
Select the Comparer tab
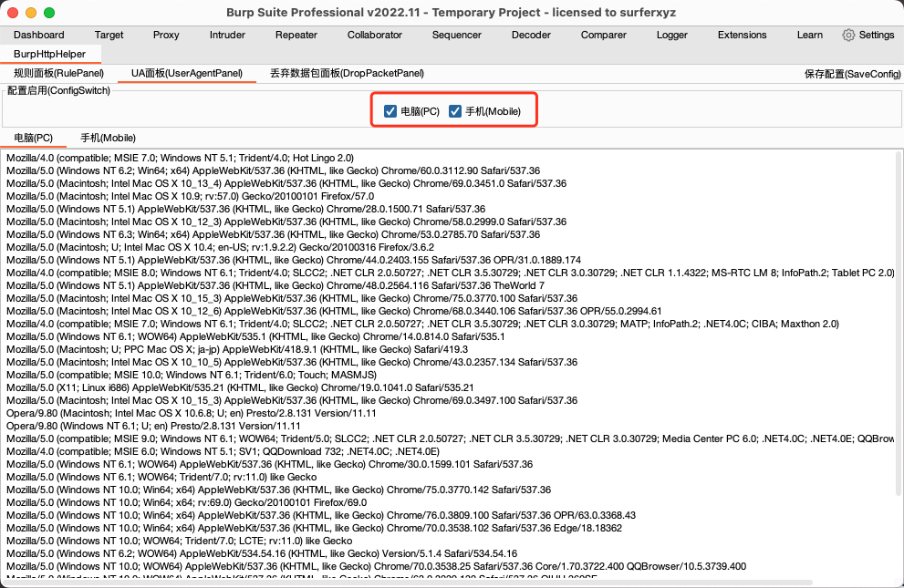click(604, 36)
